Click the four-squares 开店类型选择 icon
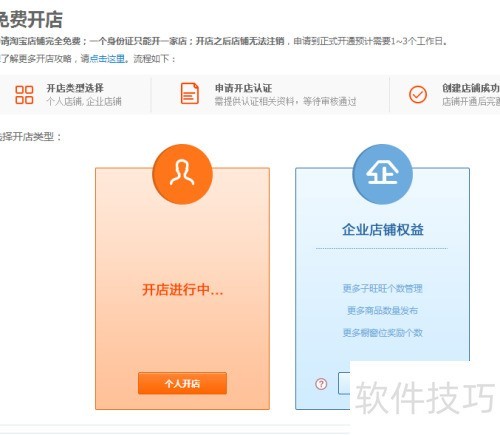The height and width of the screenshot is (435, 500). tap(24, 95)
